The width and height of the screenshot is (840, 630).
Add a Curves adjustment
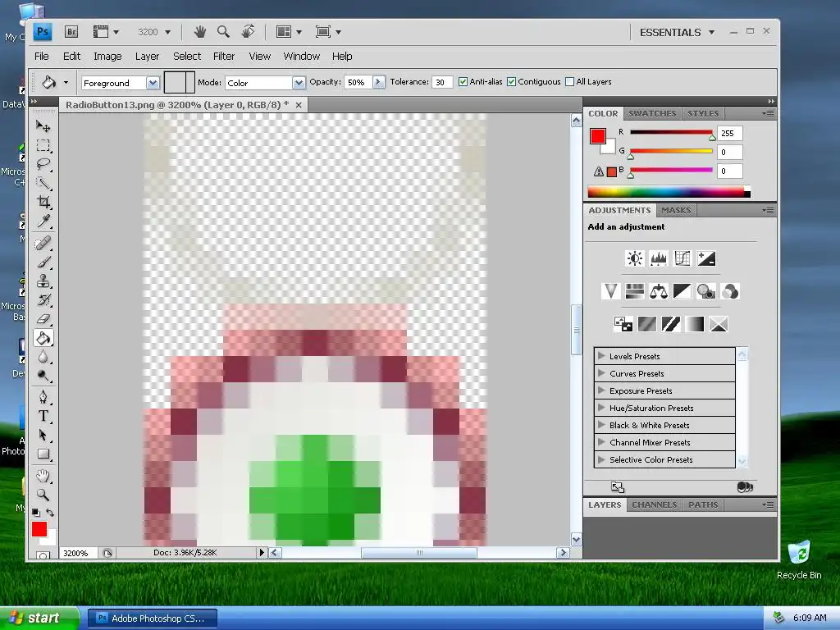click(x=682, y=258)
